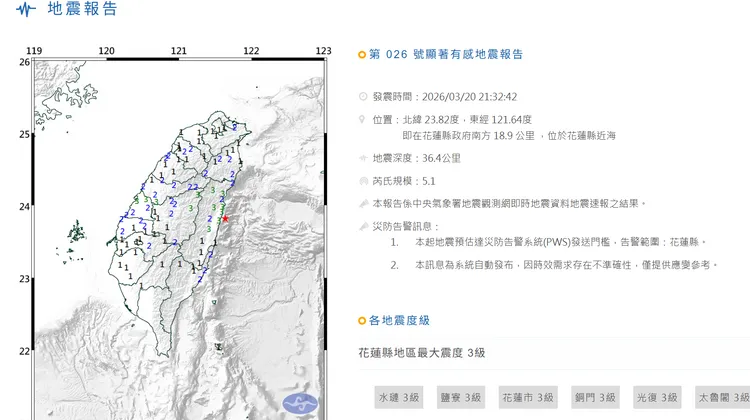
Task: Click the red star epicenter marker
Action: click(x=225, y=218)
